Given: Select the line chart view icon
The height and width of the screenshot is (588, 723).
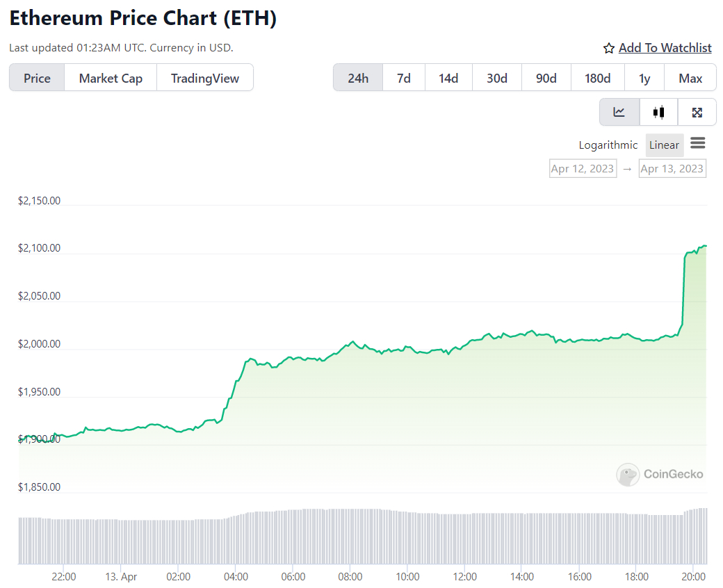Looking at the screenshot, I should pos(619,112).
